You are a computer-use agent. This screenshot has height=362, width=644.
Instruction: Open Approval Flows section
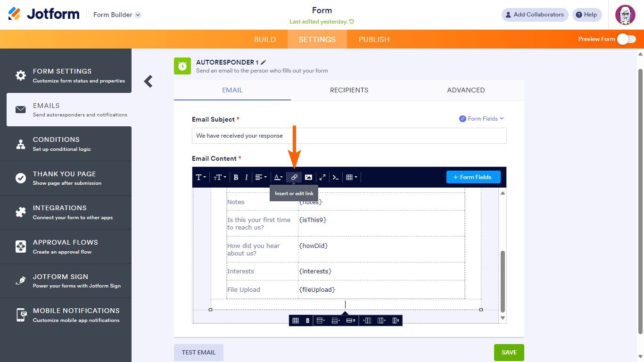(66, 247)
